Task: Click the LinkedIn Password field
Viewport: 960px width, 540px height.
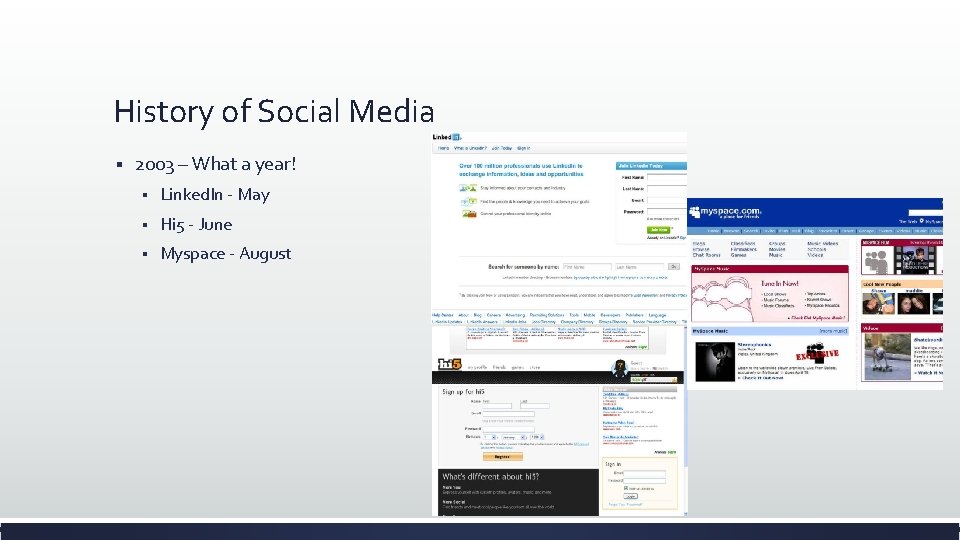Action: click(667, 212)
